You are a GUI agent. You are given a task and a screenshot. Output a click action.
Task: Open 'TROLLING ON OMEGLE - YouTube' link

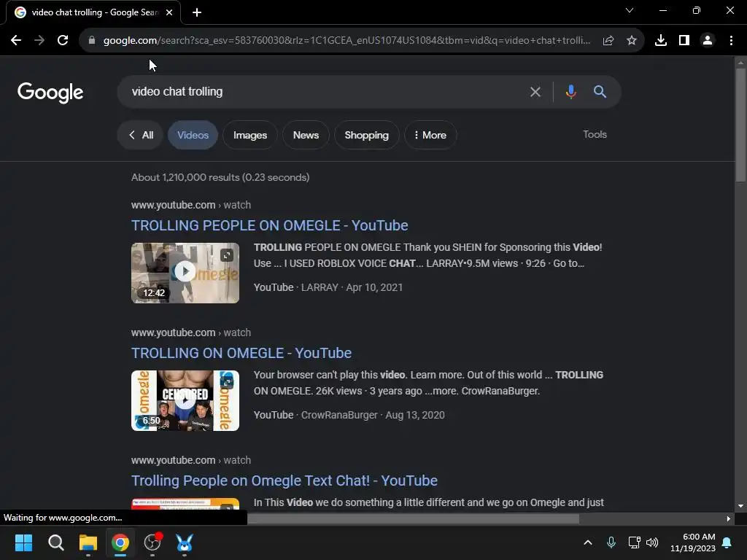[x=241, y=353]
